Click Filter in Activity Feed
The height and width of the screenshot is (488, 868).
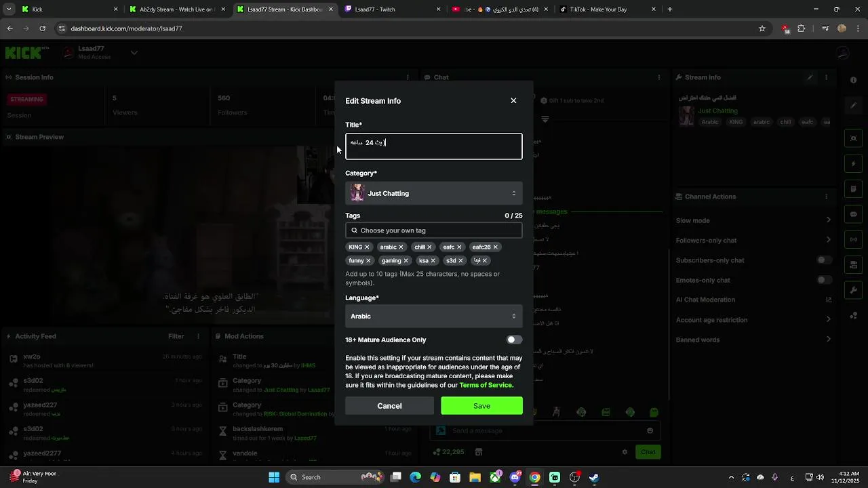click(x=176, y=336)
